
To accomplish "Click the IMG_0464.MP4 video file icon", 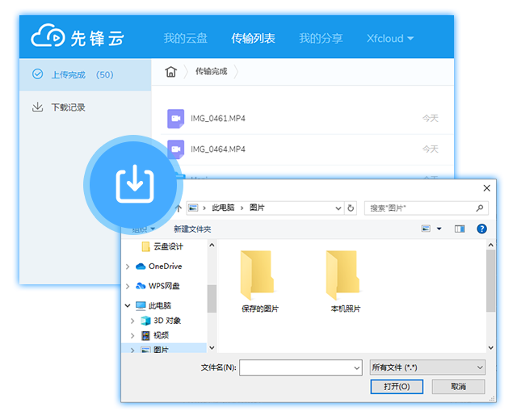I will [176, 149].
